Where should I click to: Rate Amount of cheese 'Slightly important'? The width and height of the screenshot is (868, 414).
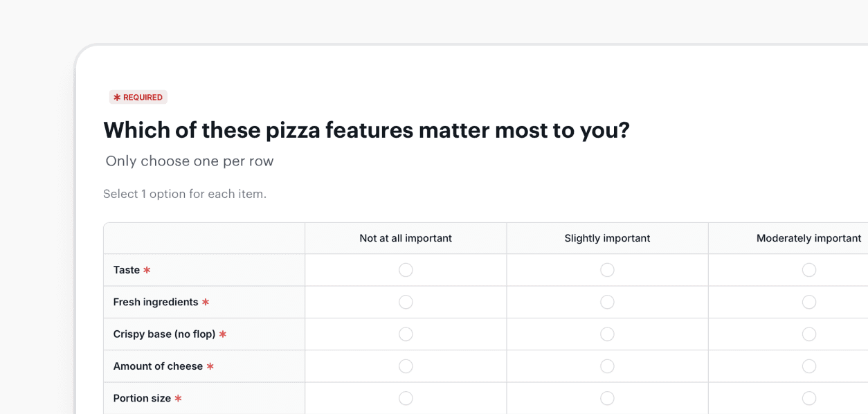click(x=607, y=366)
